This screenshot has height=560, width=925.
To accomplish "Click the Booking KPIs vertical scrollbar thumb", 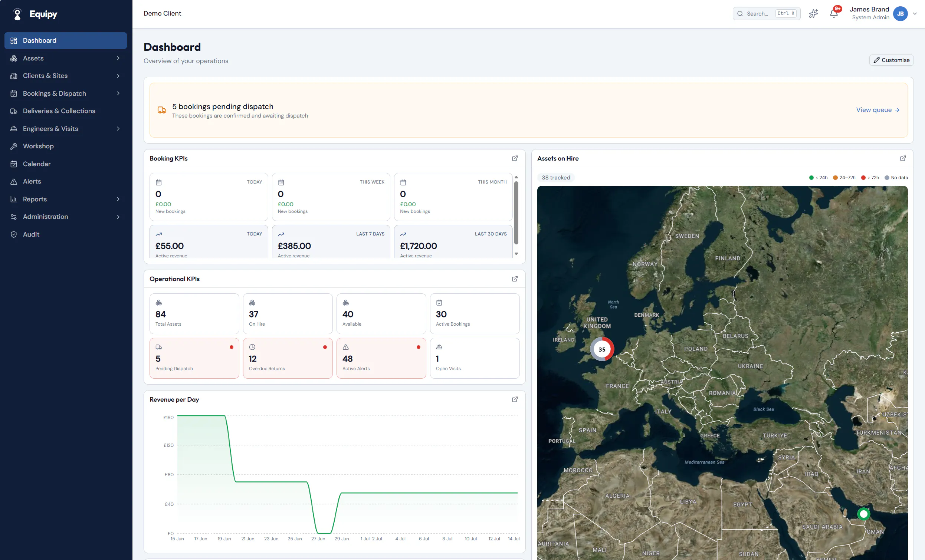I will tap(516, 213).
